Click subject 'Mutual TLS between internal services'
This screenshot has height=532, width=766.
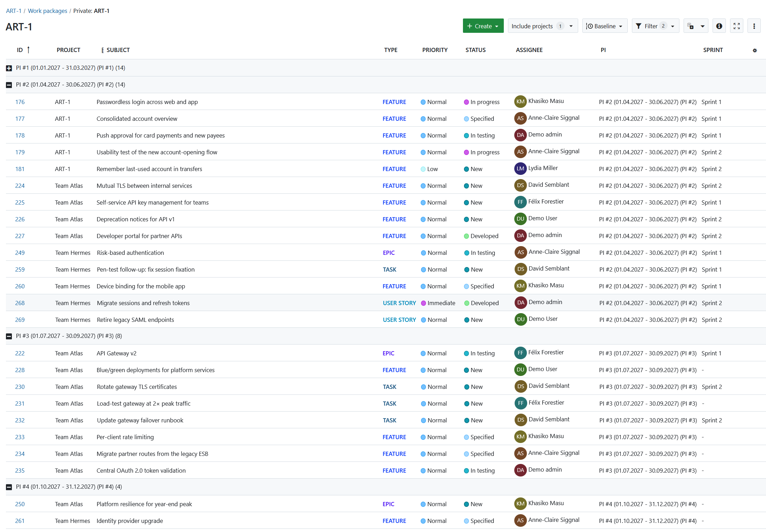pyautogui.click(x=144, y=186)
